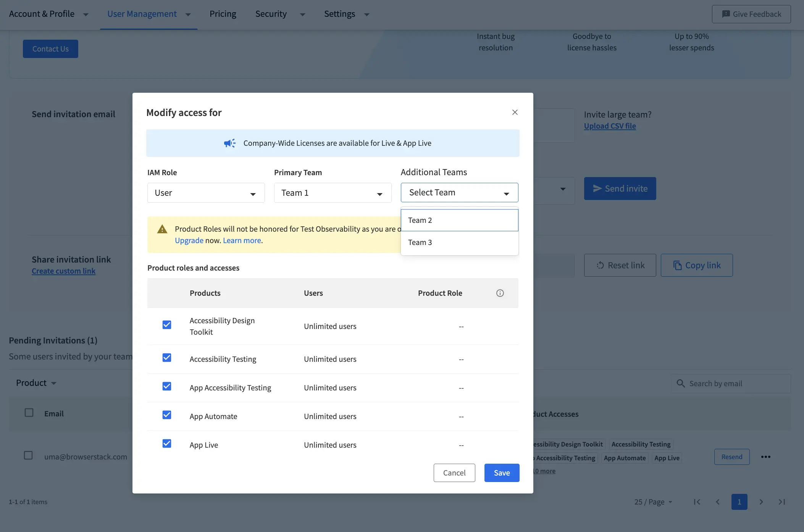
Task: Open the Learn more link
Action: (242, 240)
